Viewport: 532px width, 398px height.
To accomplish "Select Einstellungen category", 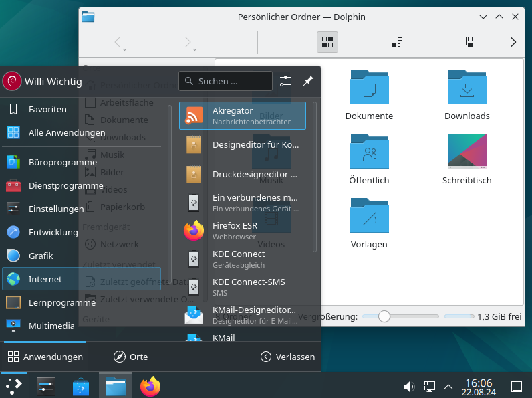I will click(x=82, y=209).
